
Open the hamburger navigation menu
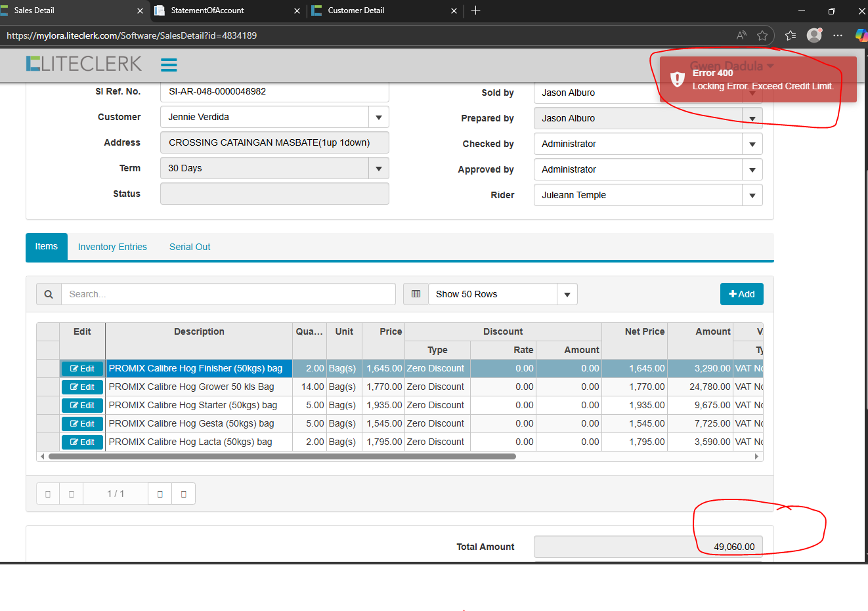coord(169,64)
